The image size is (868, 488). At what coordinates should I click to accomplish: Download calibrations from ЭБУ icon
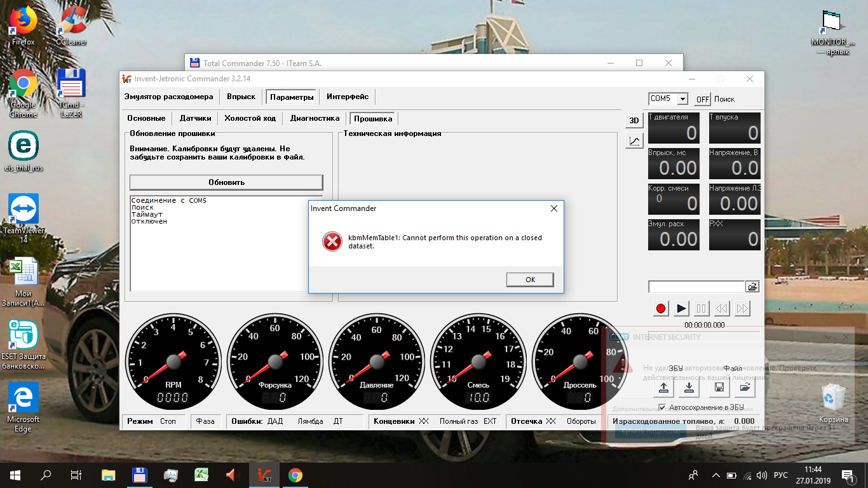click(689, 387)
